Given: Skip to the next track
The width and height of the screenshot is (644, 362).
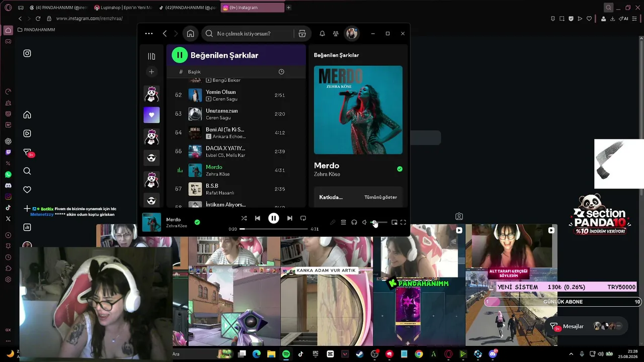Looking at the screenshot, I should click(289, 218).
